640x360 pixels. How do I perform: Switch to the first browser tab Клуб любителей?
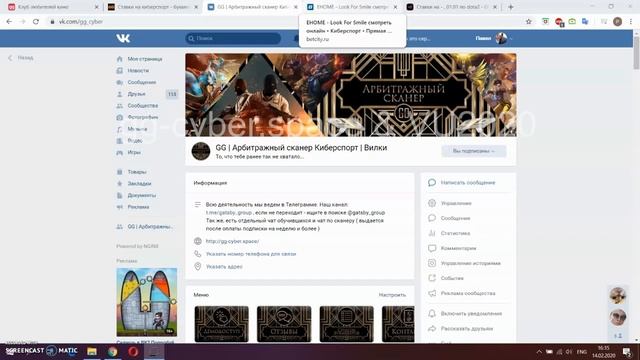(53, 7)
